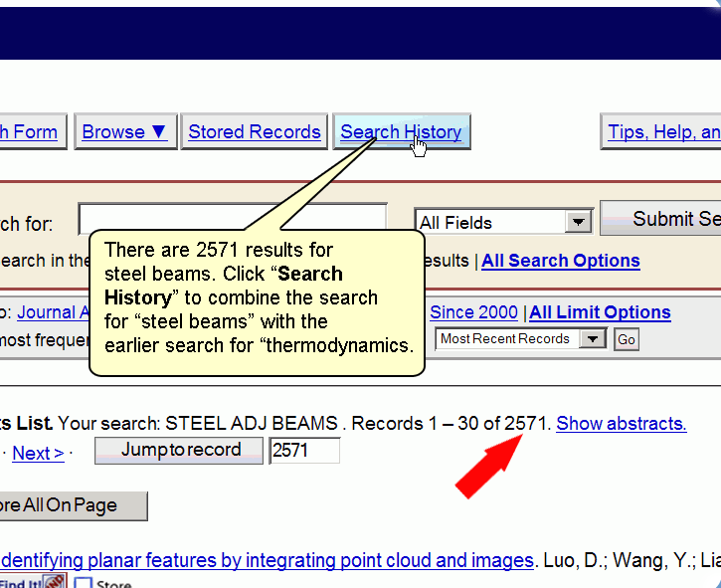Click the record number input field
Screen dimensions: 721x588
click(304, 451)
